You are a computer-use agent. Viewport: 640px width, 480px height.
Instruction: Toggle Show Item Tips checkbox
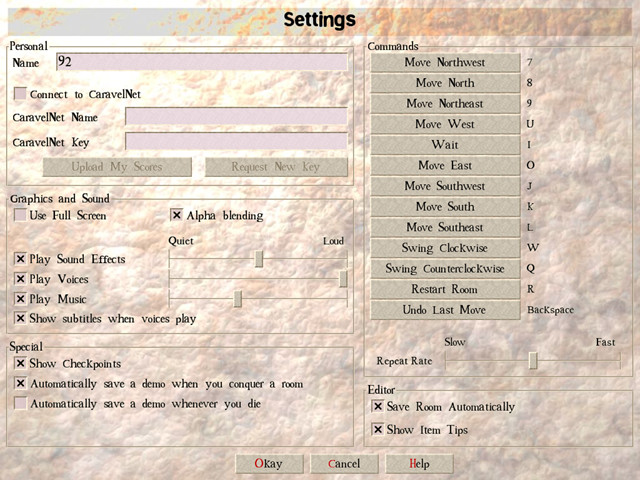378,430
